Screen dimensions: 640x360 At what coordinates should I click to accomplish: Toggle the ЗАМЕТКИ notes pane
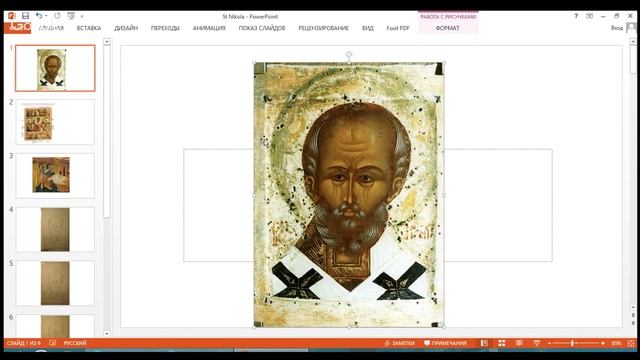[400, 343]
